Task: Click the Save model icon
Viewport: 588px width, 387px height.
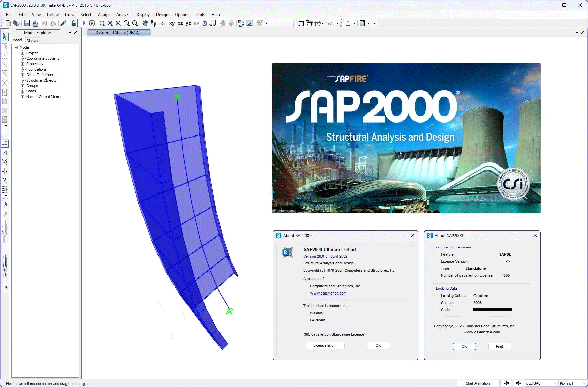Action: (x=27, y=23)
